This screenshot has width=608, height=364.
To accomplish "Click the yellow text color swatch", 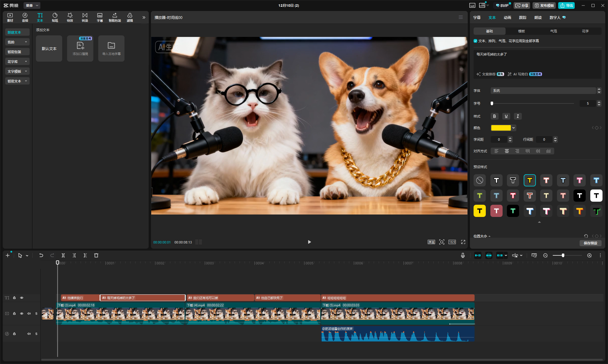I will [501, 128].
